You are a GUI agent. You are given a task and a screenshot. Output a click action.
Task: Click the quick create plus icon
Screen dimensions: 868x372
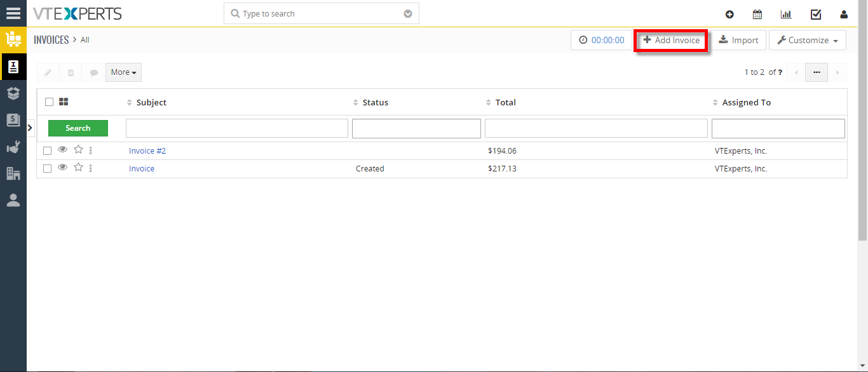click(729, 15)
